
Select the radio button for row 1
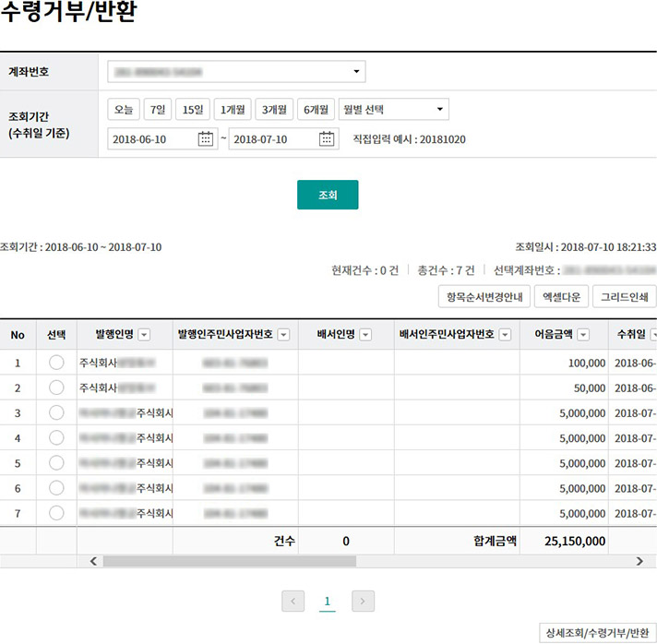pyautogui.click(x=56, y=363)
